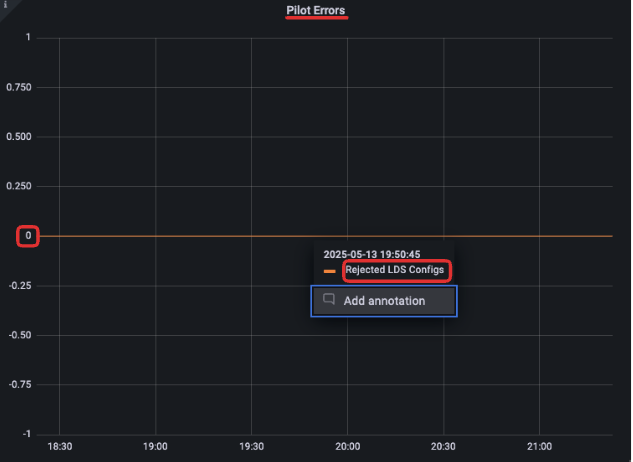Click the tooltip timestamp 2025-05-13 19:50:45
Image resolution: width=633 pixels, height=462 pixels.
click(x=372, y=254)
